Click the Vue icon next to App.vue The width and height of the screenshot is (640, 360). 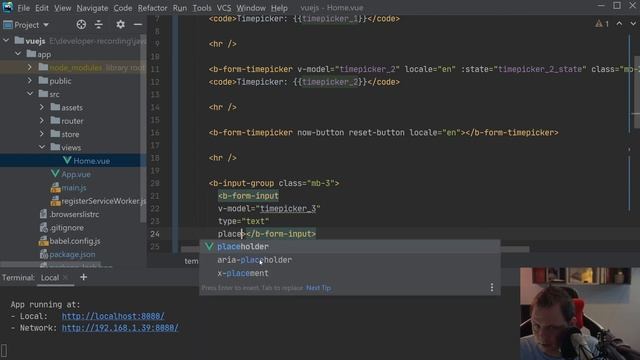pos(55,174)
